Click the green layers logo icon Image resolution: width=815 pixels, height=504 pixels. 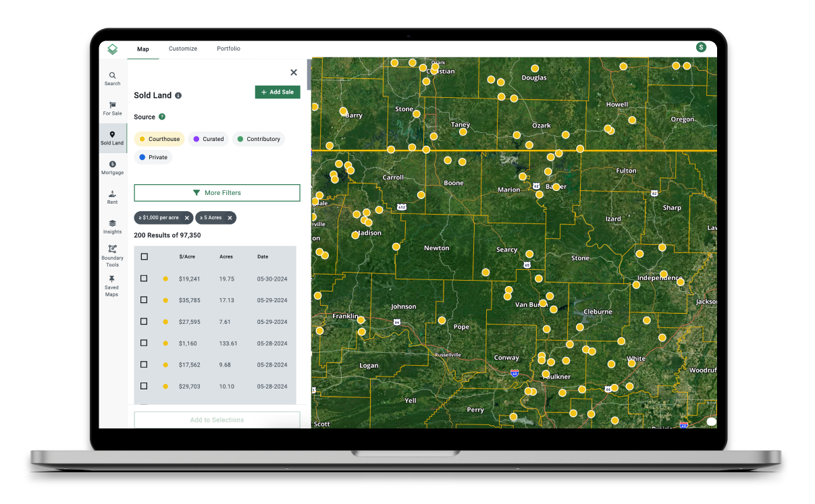(112, 49)
